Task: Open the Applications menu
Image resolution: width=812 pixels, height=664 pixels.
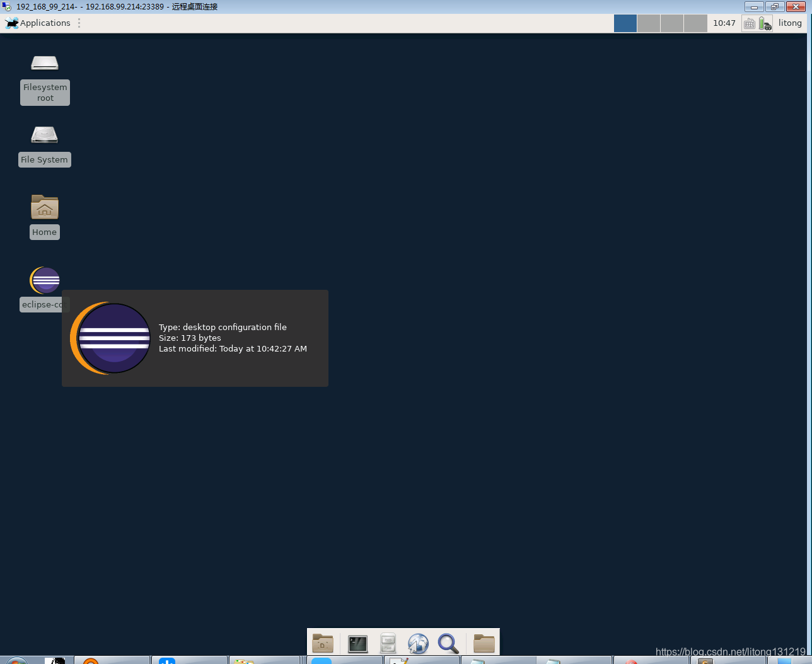Action: coord(38,23)
